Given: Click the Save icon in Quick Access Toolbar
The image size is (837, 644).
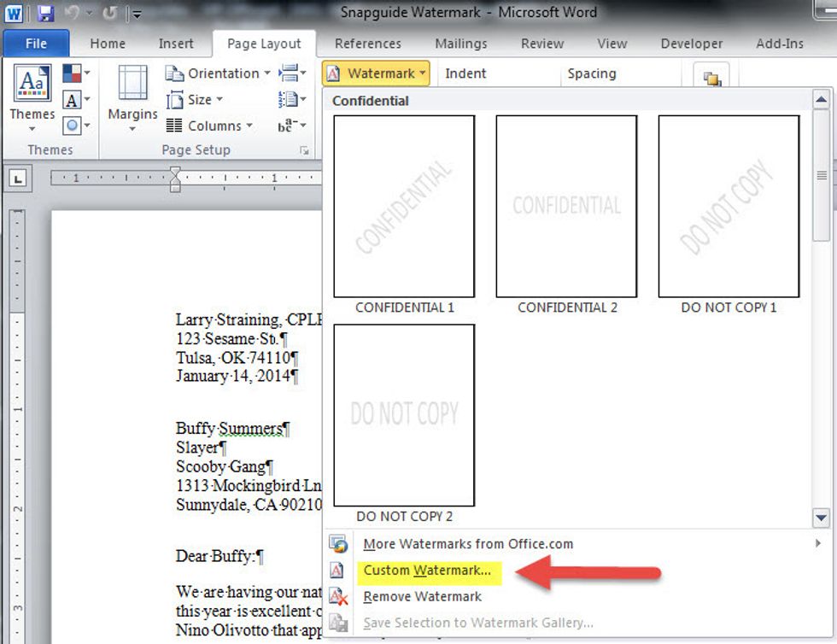Looking at the screenshot, I should (x=46, y=13).
